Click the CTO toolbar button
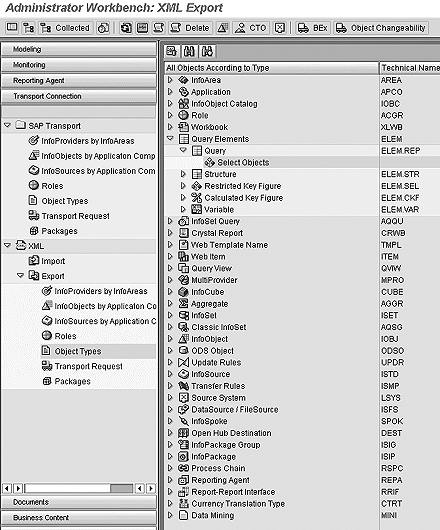This screenshot has width=440, height=530. [251, 28]
